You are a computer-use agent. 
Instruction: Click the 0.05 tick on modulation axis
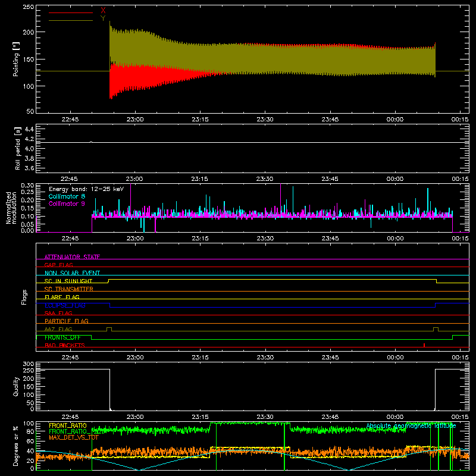(x=27, y=224)
